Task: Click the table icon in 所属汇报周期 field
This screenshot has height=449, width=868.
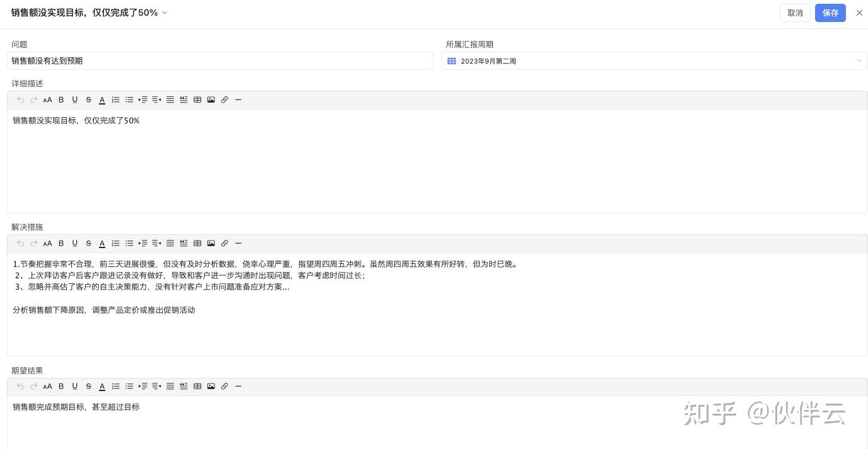Action: point(451,61)
